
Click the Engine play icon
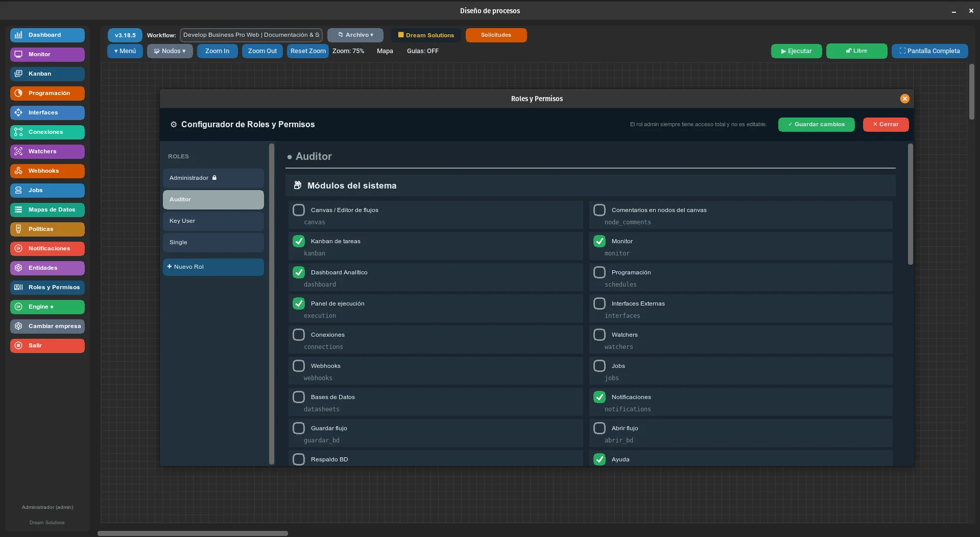point(18,307)
